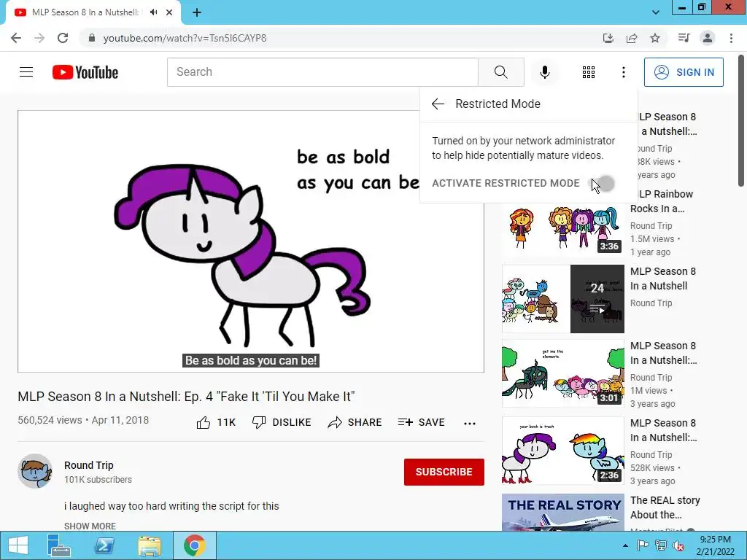
Task: Open Server Manager in the taskbar
Action: pos(58,545)
